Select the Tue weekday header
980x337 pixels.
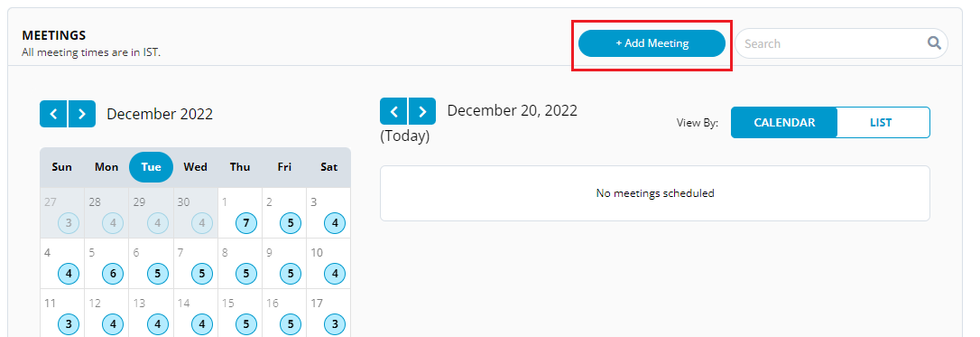(152, 167)
